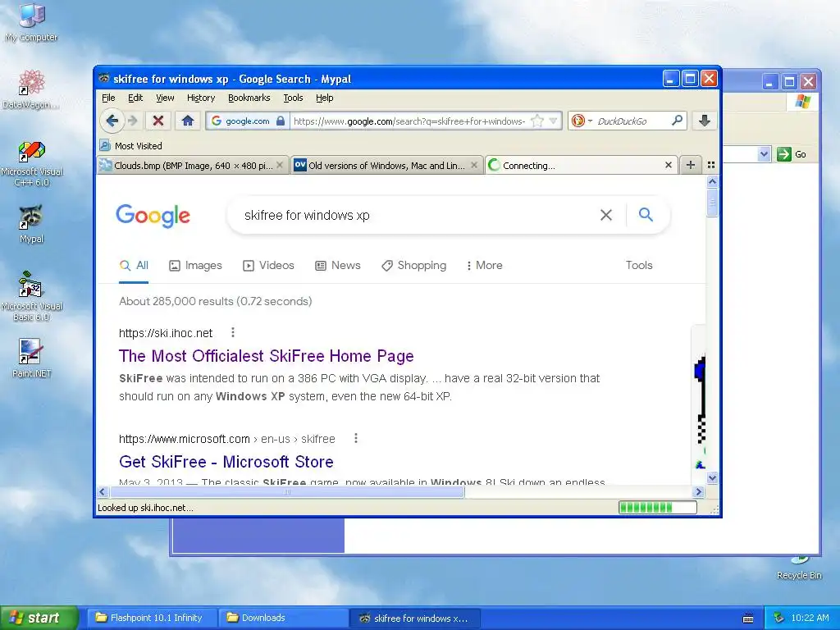
Task: Open Google search Tools options
Action: click(638, 265)
